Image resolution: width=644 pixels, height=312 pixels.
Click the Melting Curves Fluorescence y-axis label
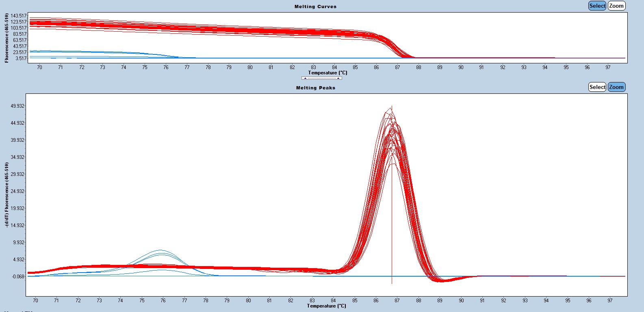[x=7, y=38]
